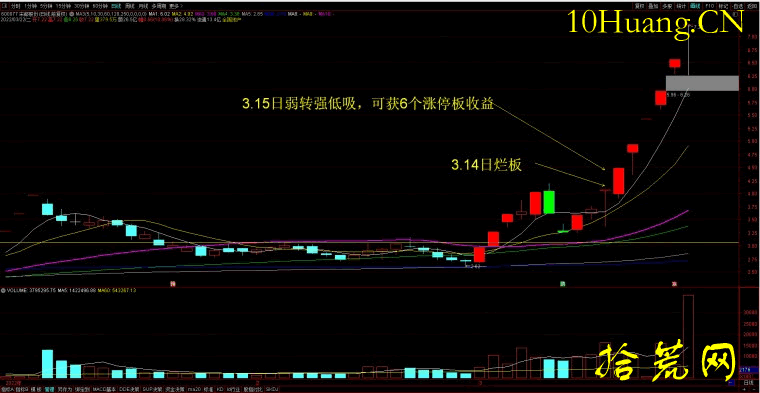Click the 多股 multi-stock button
The height and width of the screenshot is (393, 760).
pyautogui.click(x=667, y=6)
